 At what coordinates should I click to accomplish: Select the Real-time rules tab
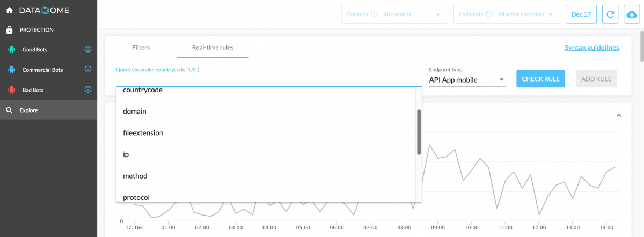tap(213, 47)
